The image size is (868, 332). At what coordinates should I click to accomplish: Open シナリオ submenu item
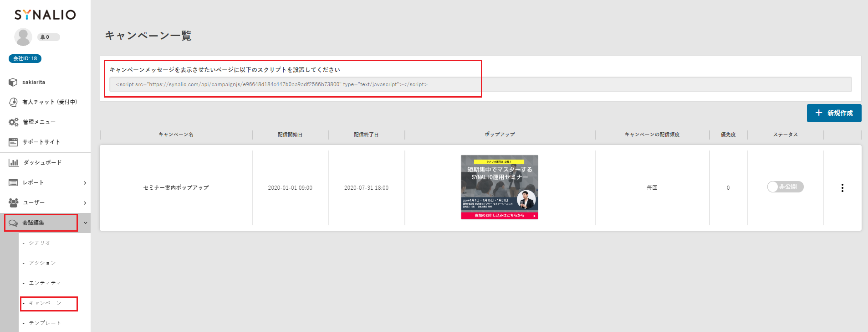(40, 243)
